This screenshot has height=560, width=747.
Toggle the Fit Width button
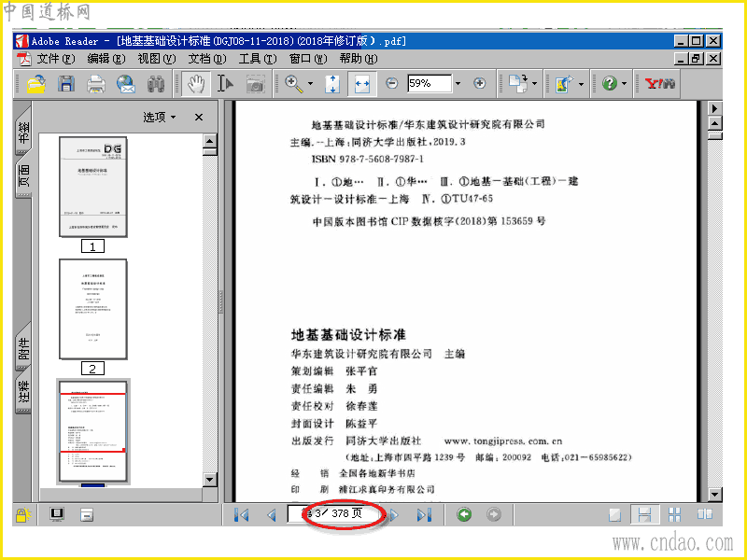tap(362, 84)
